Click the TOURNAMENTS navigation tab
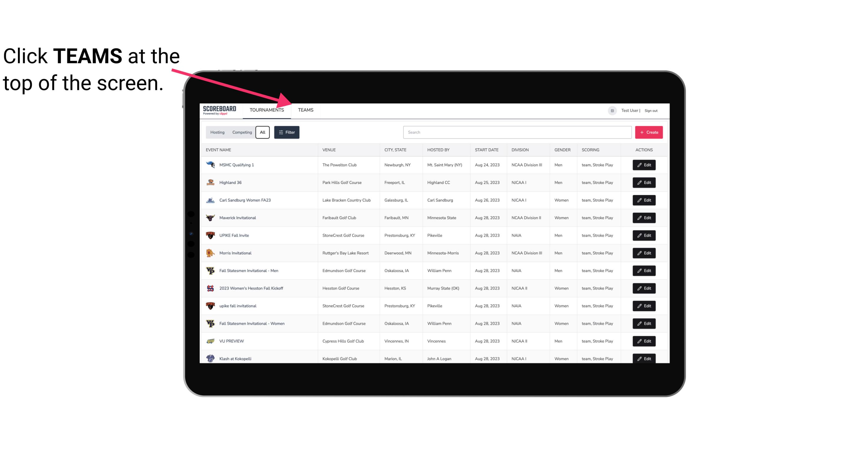868x467 pixels. point(267,110)
